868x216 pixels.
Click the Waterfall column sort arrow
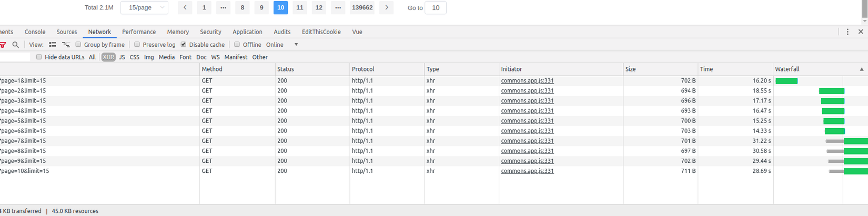(x=862, y=69)
